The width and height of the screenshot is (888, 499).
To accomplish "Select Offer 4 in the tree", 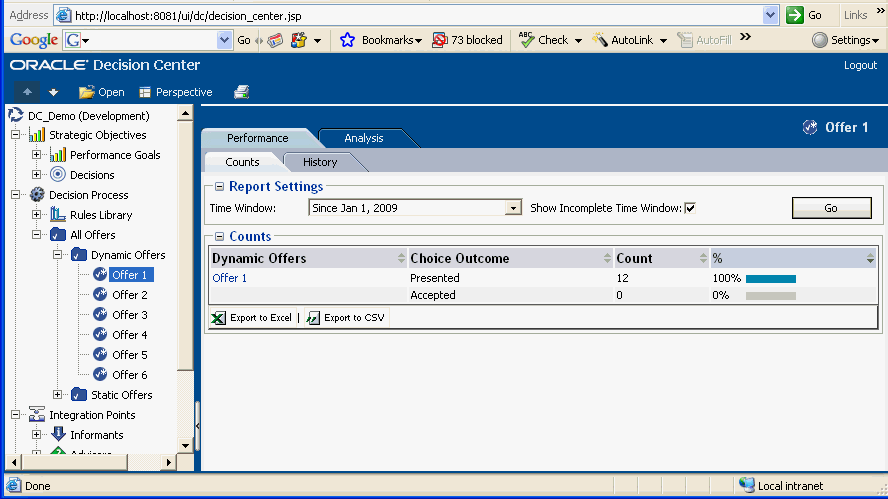I will point(130,335).
